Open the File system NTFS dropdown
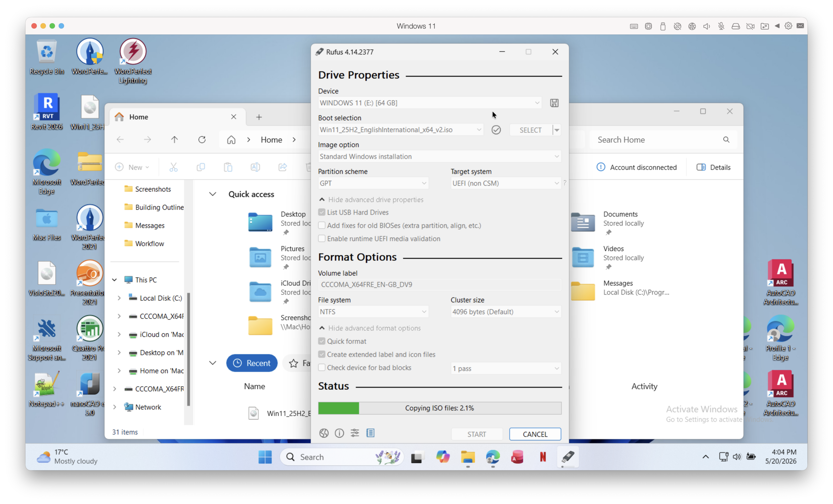 coord(373,312)
